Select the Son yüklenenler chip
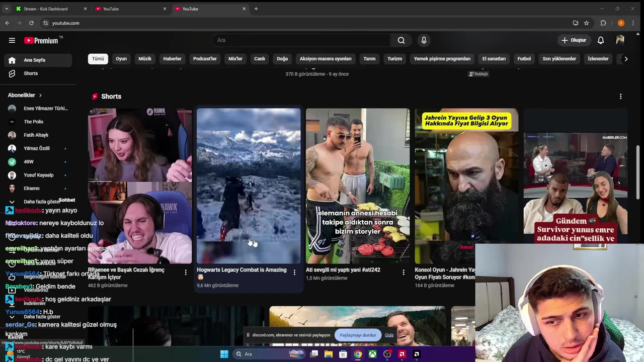 pos(559,59)
